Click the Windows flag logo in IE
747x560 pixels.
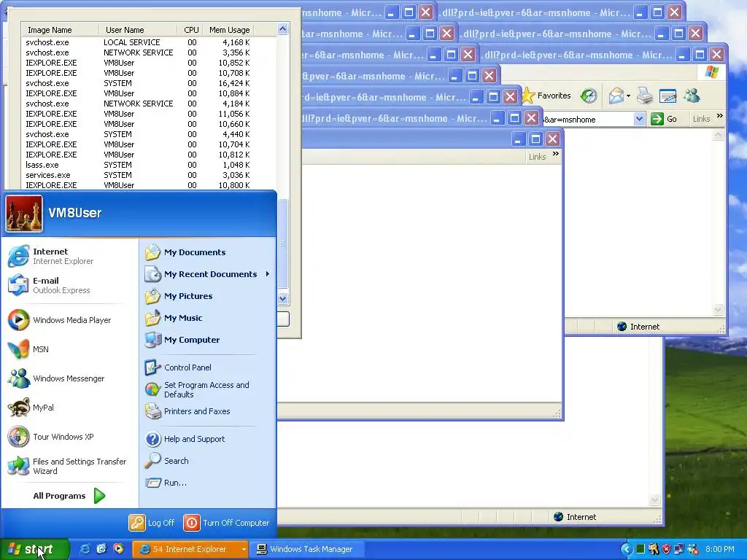tap(712, 72)
